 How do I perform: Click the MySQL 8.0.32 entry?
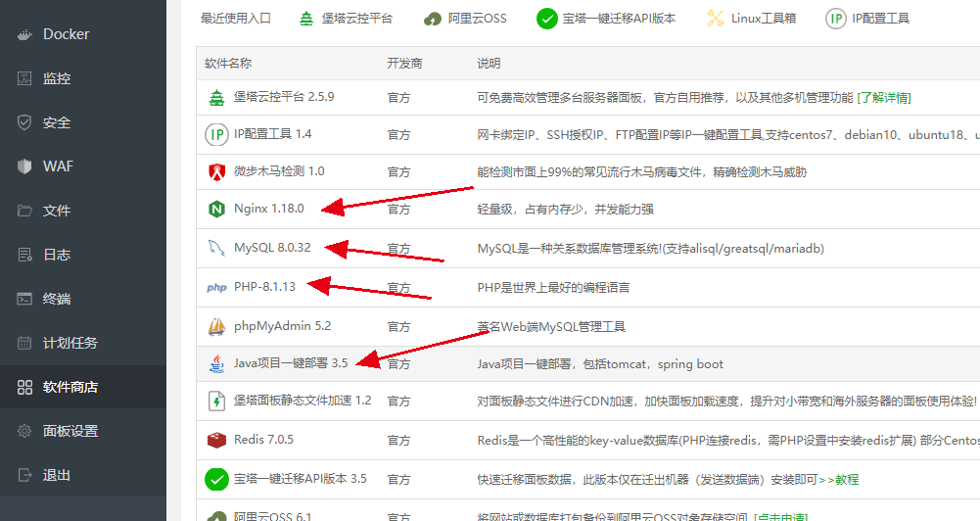[272, 248]
